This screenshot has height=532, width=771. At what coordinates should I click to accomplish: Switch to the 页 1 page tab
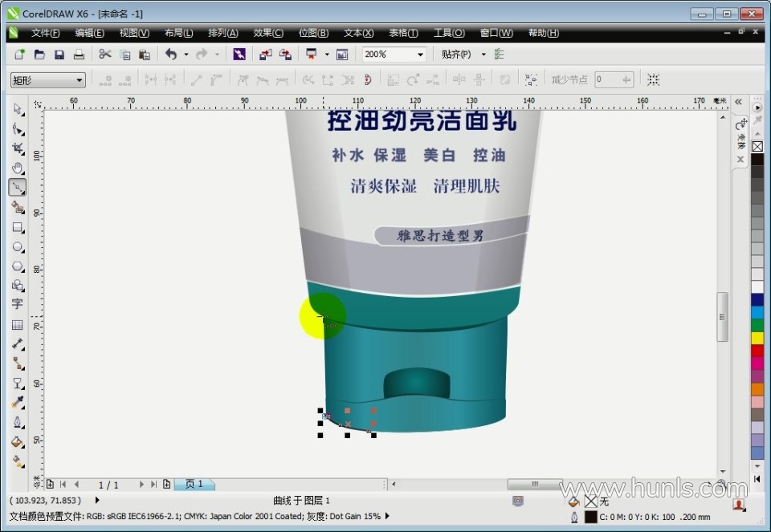pyautogui.click(x=194, y=485)
